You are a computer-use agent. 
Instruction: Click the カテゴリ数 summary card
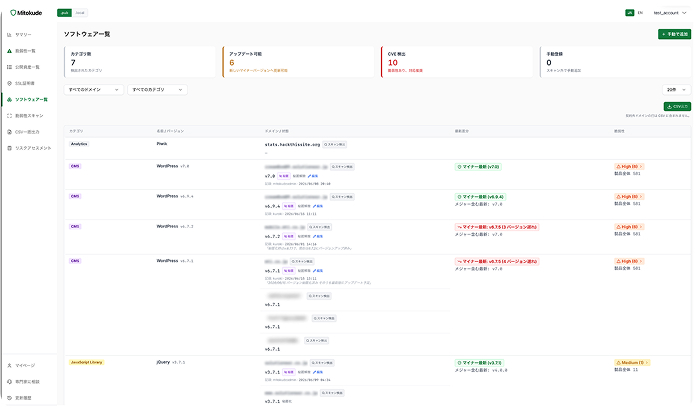[x=139, y=62]
